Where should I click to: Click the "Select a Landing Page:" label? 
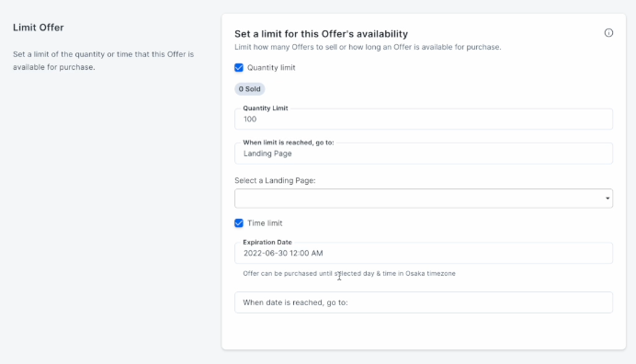[x=275, y=180]
